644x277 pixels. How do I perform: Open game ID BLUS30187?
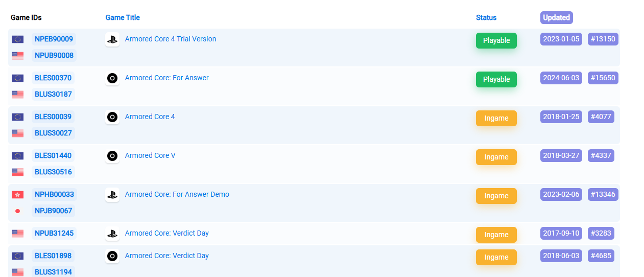pyautogui.click(x=54, y=94)
